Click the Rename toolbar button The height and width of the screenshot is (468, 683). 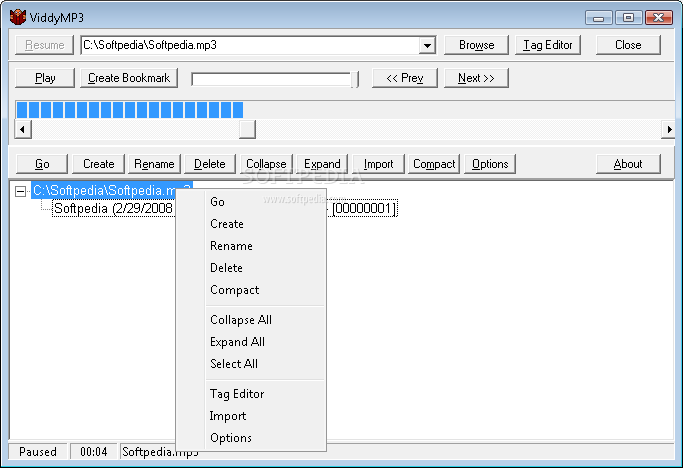[154, 164]
